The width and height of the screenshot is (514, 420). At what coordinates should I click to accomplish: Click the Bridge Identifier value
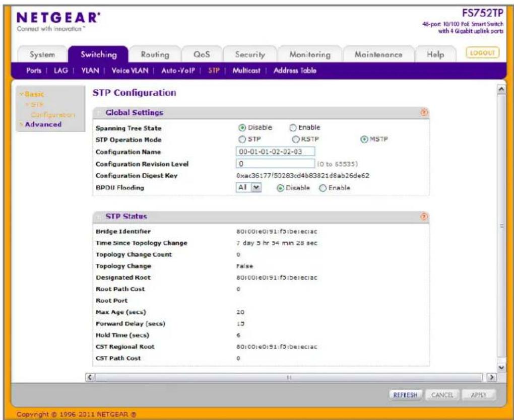277,232
